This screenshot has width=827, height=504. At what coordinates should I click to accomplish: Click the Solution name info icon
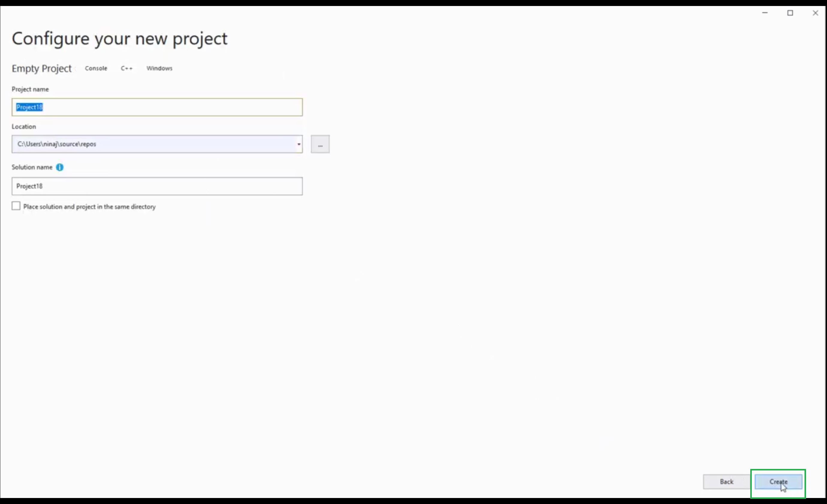click(x=60, y=167)
